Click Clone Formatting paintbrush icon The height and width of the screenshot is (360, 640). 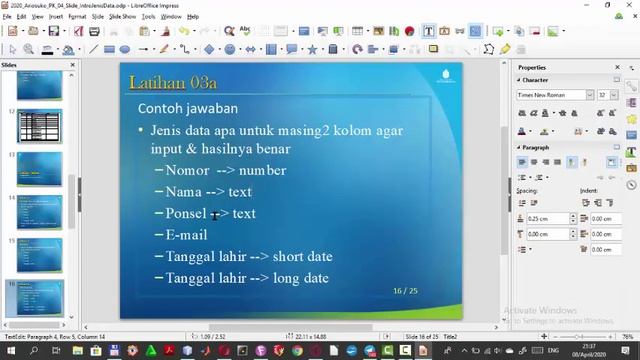tap(166, 31)
